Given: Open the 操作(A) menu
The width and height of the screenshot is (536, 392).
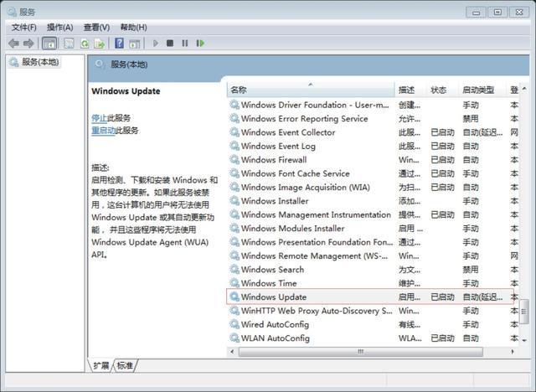Looking at the screenshot, I should pos(59,28).
